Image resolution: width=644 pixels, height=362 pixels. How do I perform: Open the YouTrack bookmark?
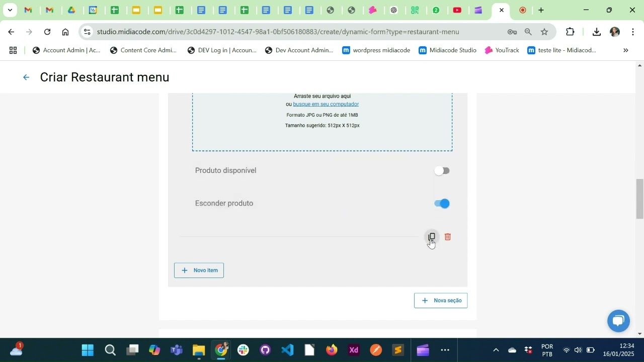click(x=502, y=50)
